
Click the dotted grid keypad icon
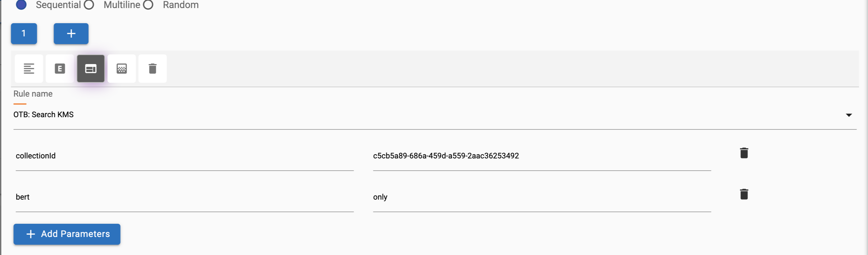pyautogui.click(x=122, y=69)
